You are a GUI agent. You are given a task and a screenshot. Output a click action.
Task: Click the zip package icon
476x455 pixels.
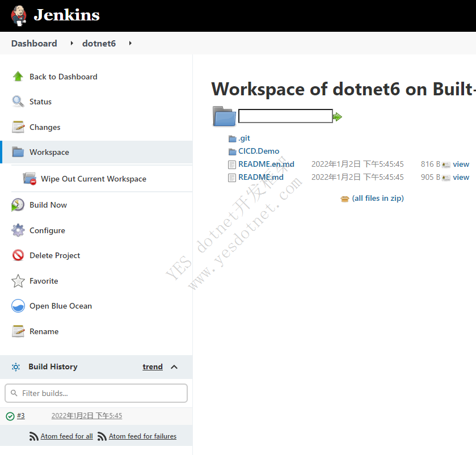(344, 199)
